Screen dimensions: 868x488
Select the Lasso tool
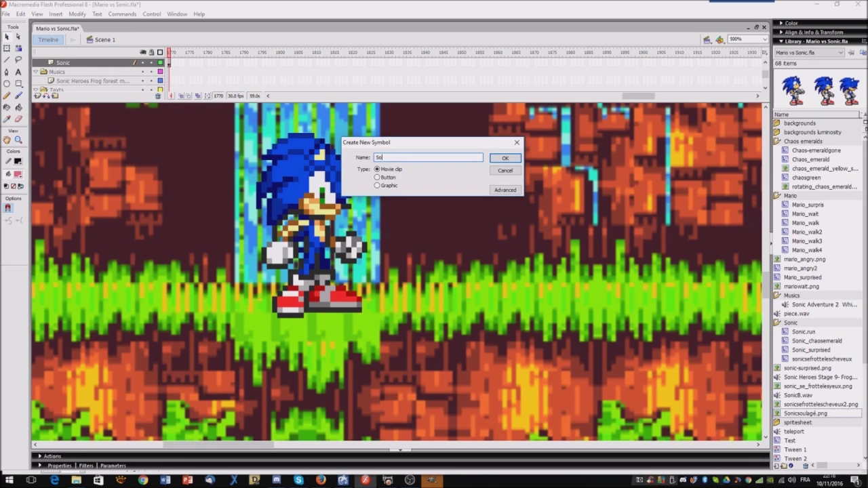(18, 60)
